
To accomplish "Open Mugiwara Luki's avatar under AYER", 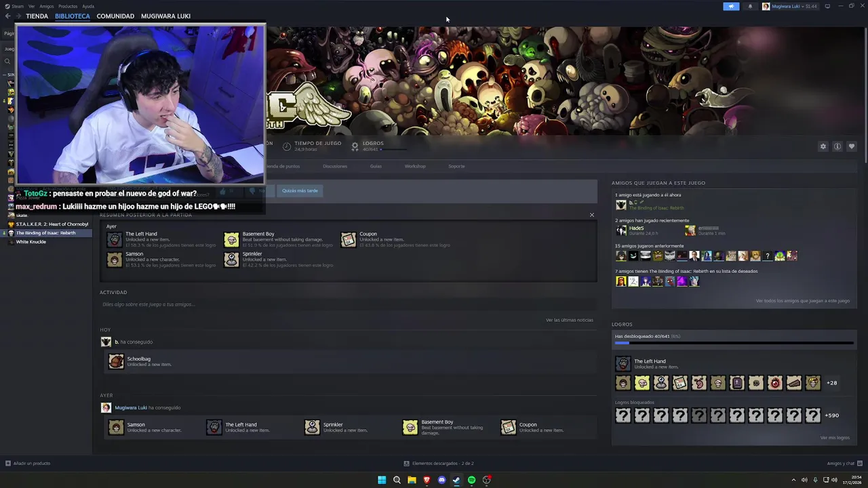I will pyautogui.click(x=106, y=407).
